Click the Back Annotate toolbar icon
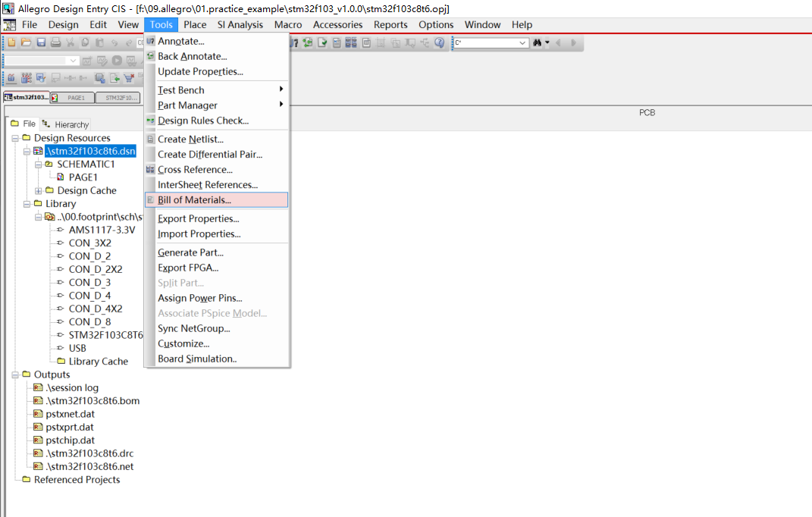Image resolution: width=812 pixels, height=517 pixels. coord(308,42)
